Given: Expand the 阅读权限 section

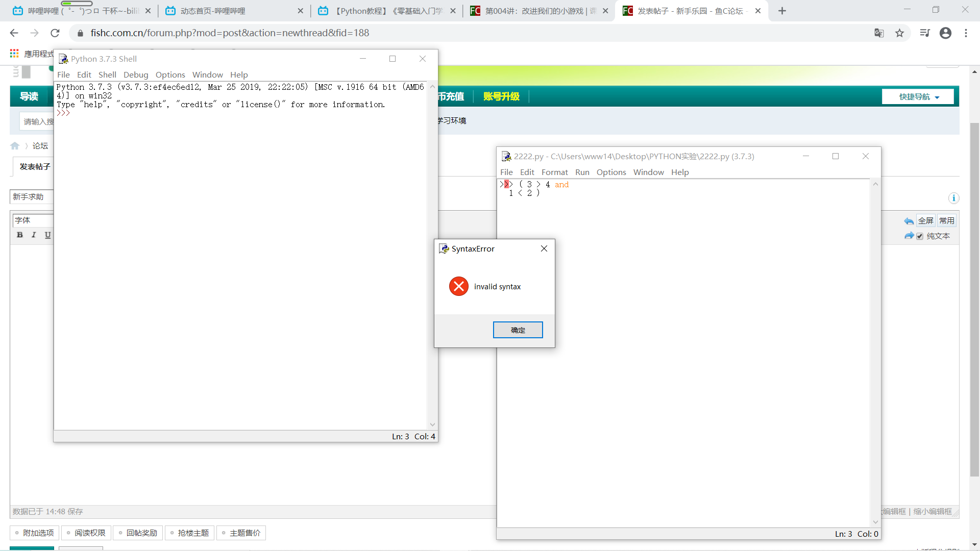Looking at the screenshot, I should [86, 533].
